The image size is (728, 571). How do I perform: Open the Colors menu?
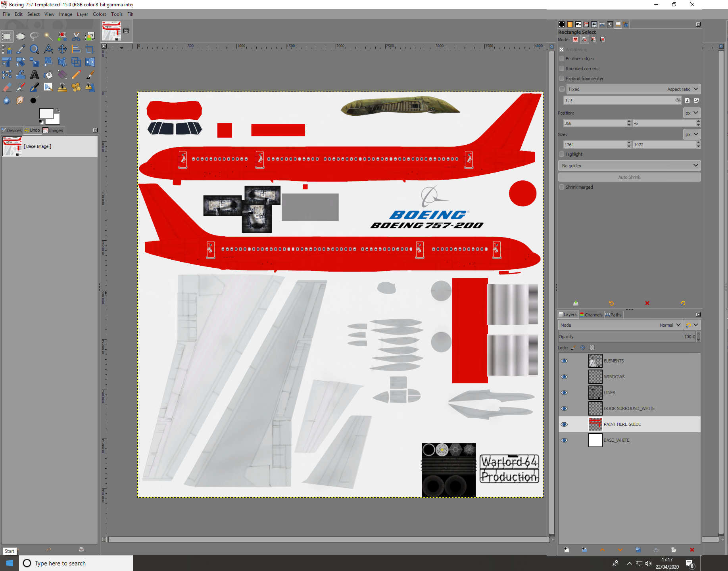[x=99, y=14]
